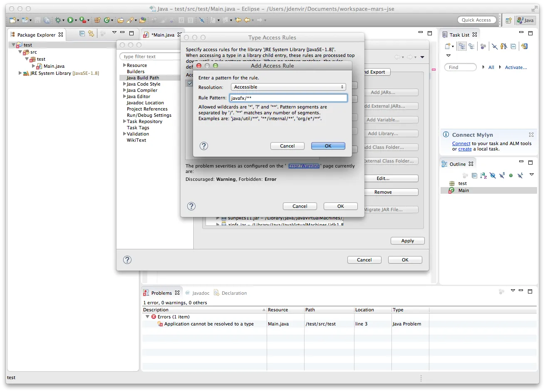The height and width of the screenshot is (392, 545).
Task: Open the Task List view menu triangle
Action: (448, 55)
